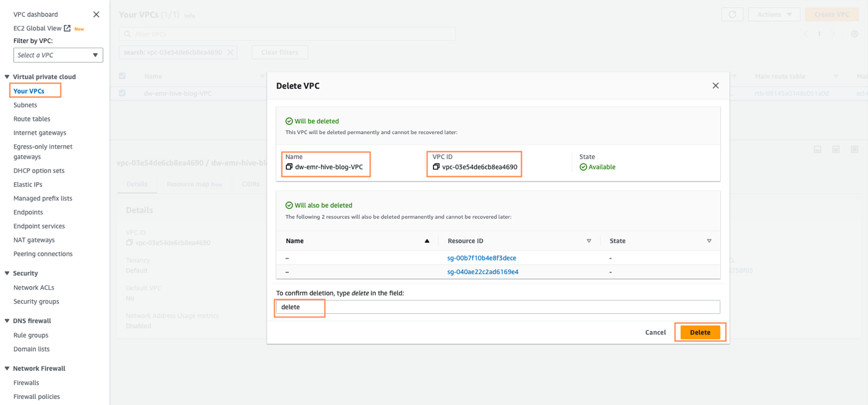Screen dimensions: 868x405
Task: Click the delete confirmation text field
Action: (x=497, y=307)
